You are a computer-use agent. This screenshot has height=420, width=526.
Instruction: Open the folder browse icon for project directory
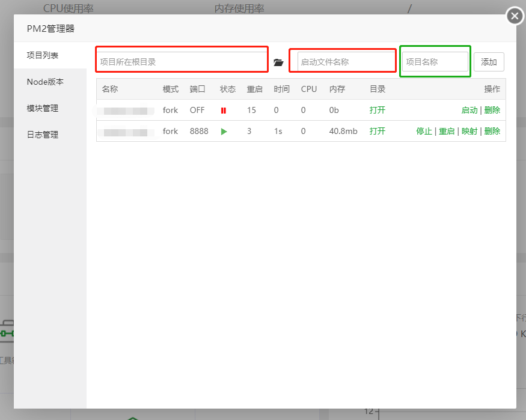coord(278,62)
